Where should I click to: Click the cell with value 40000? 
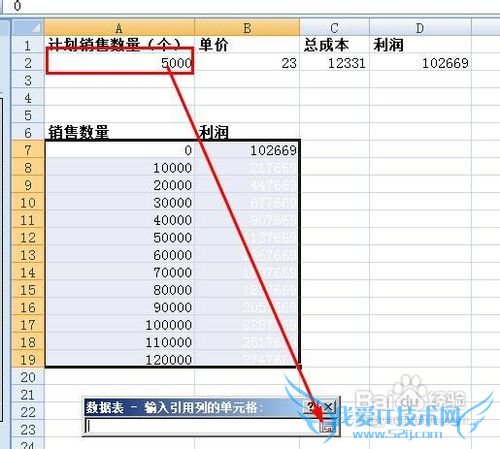pyautogui.click(x=119, y=220)
